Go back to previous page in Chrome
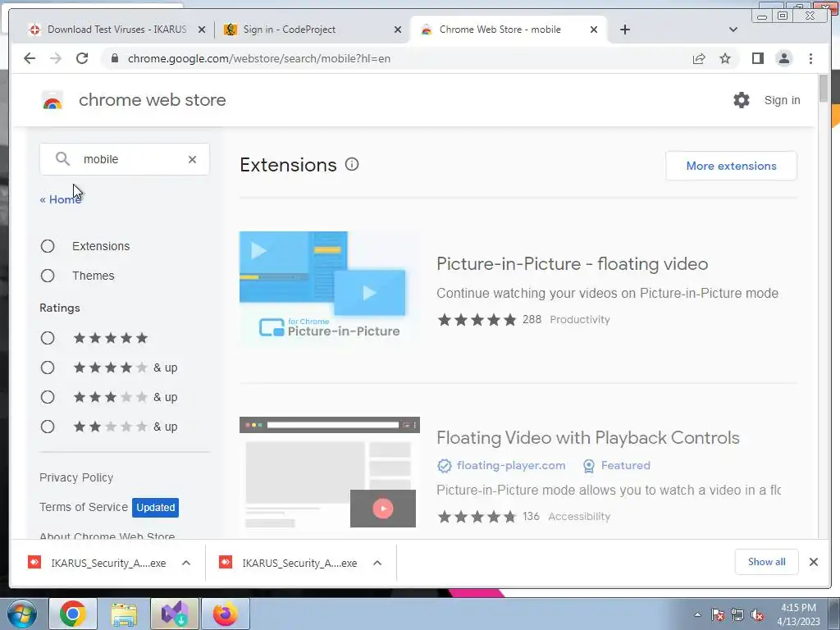Image resolution: width=840 pixels, height=630 pixels. click(30, 58)
